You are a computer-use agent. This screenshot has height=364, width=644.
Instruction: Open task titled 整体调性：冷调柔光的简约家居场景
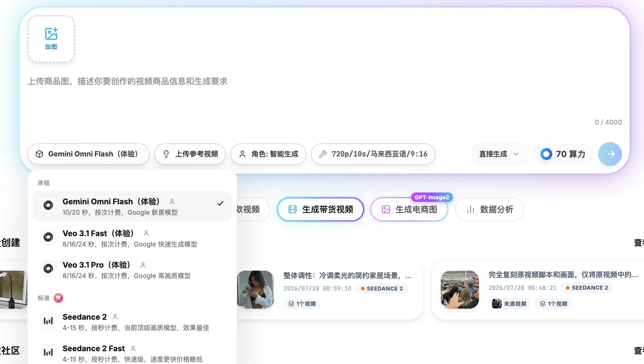[x=347, y=275]
